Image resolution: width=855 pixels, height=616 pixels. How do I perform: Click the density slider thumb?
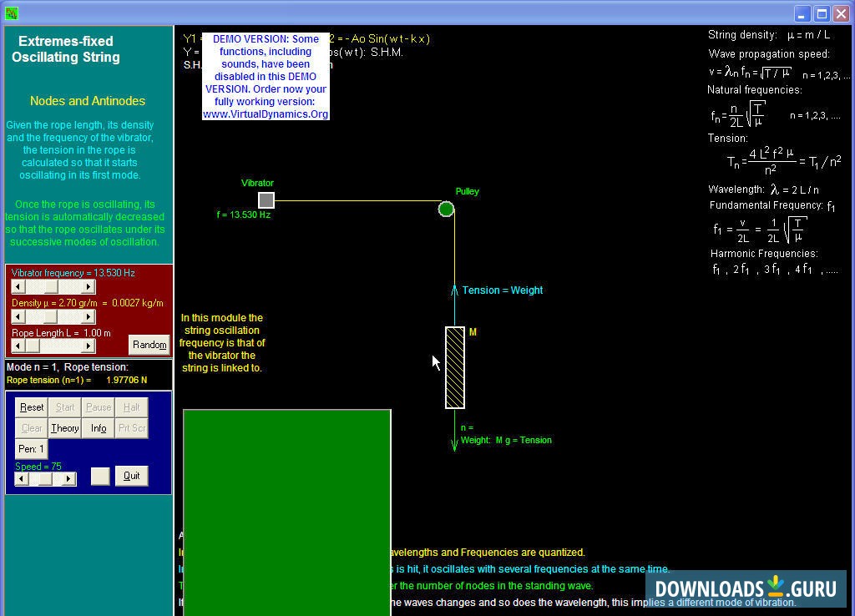click(x=50, y=316)
